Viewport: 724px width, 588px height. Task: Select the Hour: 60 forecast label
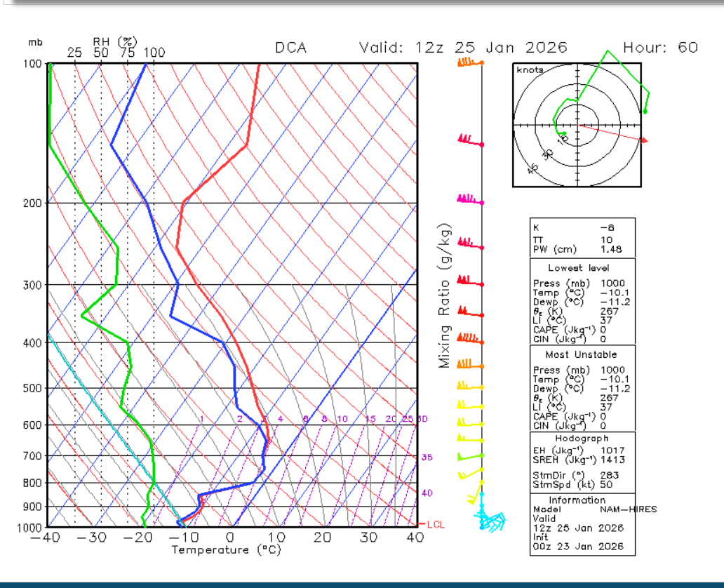click(x=660, y=48)
